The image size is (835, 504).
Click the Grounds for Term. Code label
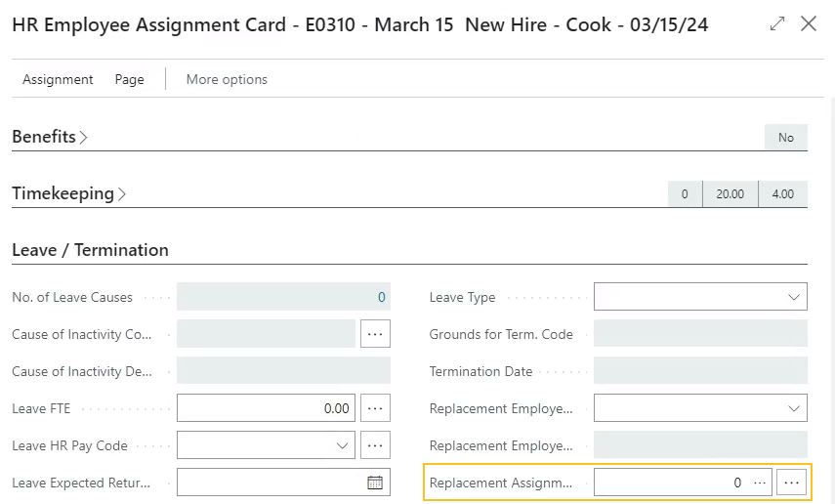click(501, 335)
